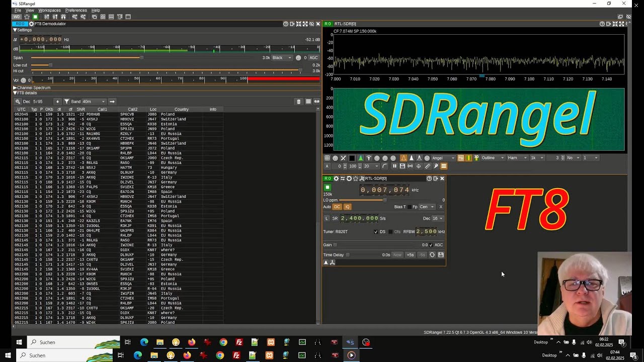This screenshot has height=362, width=644.
Task: Save spectrum with the disk icon
Action: [403, 166]
